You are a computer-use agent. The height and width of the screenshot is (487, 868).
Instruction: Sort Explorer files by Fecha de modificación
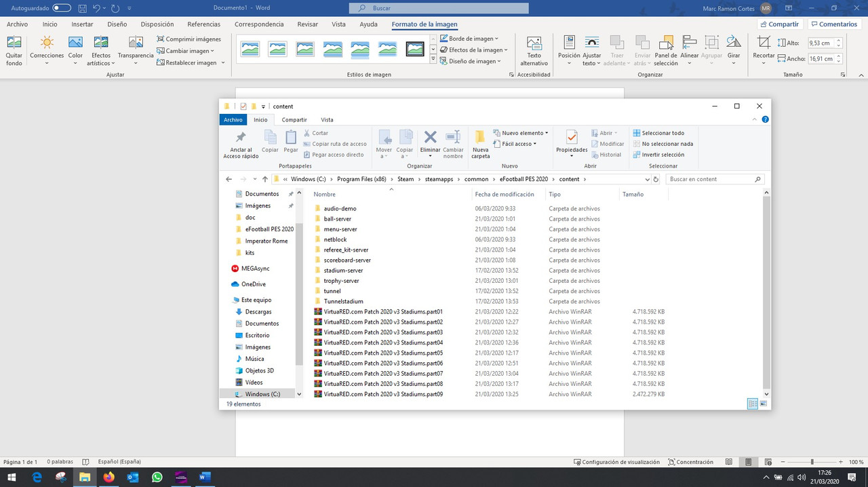(x=505, y=194)
